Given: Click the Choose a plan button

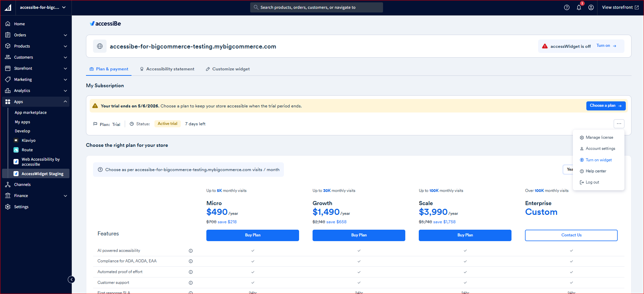Looking at the screenshot, I should pos(606,106).
